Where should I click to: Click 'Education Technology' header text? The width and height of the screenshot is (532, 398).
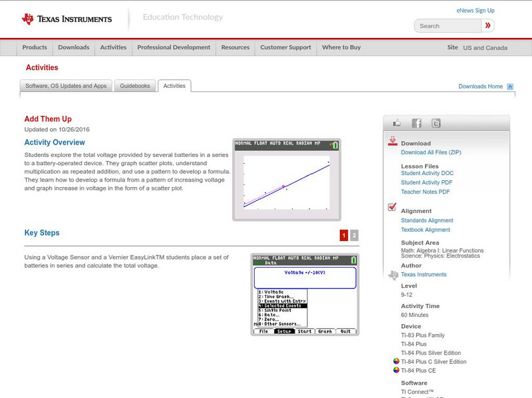coord(183,17)
